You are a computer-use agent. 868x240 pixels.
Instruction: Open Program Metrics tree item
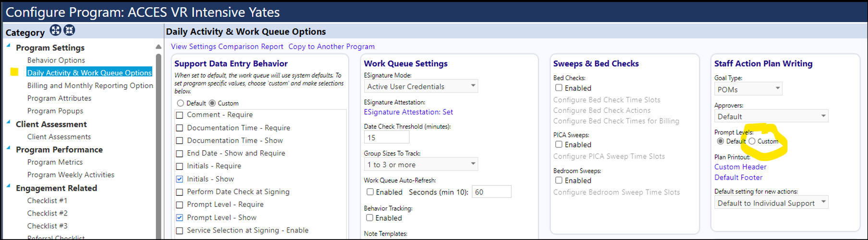[x=55, y=162]
